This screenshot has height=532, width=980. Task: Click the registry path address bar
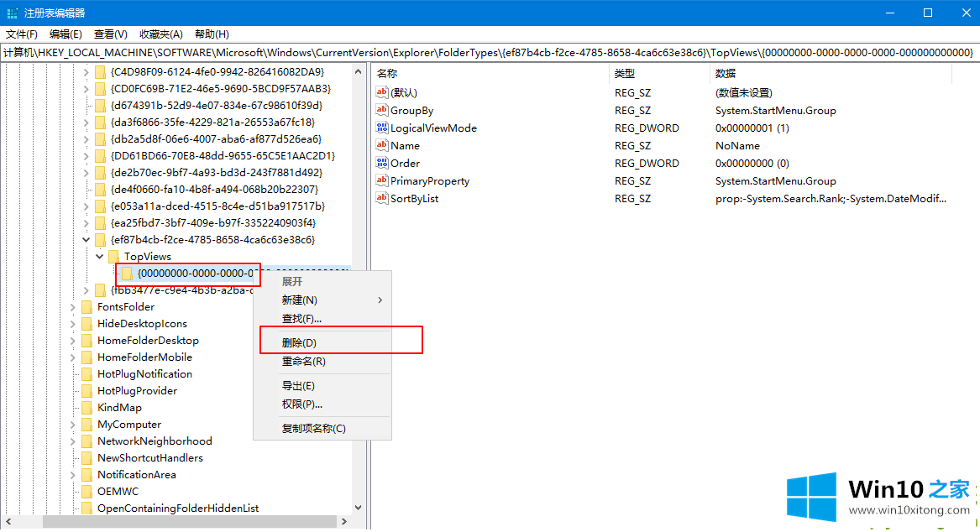click(x=489, y=52)
